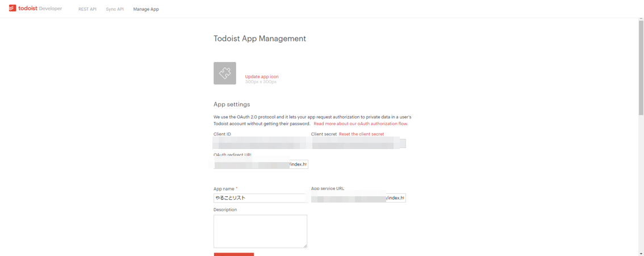This screenshot has width=644, height=256.
Task: Click the App name input field
Action: [x=261, y=198]
